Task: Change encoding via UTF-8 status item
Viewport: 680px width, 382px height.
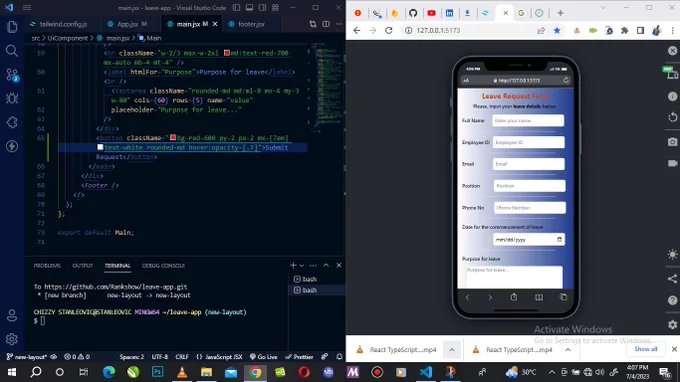Action: tap(160, 357)
